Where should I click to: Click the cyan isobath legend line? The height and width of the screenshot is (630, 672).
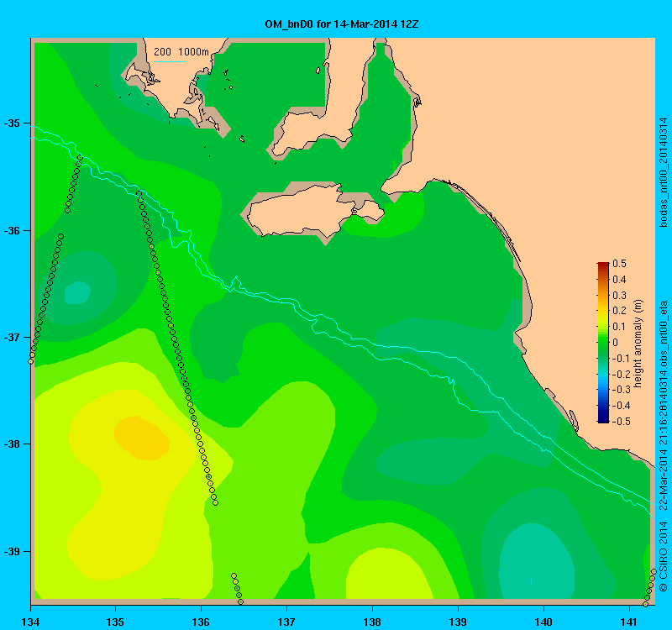[x=170, y=61]
